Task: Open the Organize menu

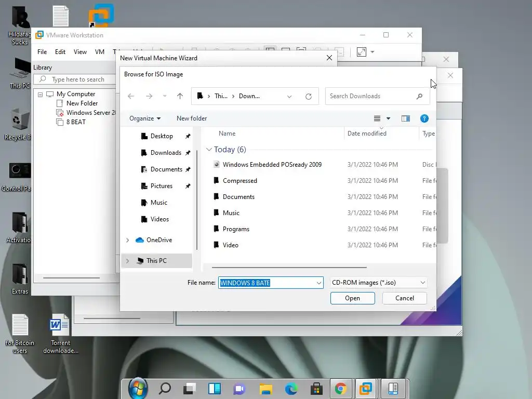Action: pos(145,118)
